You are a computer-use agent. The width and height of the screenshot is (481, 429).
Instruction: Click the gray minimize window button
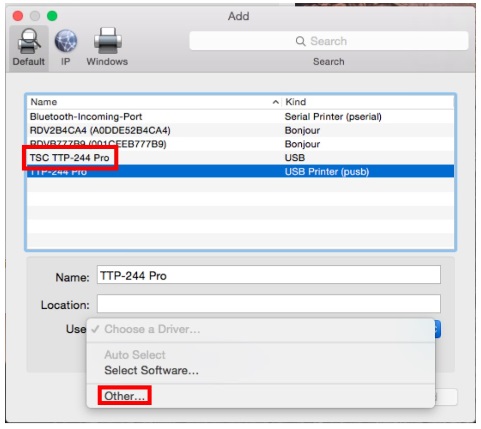(x=35, y=16)
